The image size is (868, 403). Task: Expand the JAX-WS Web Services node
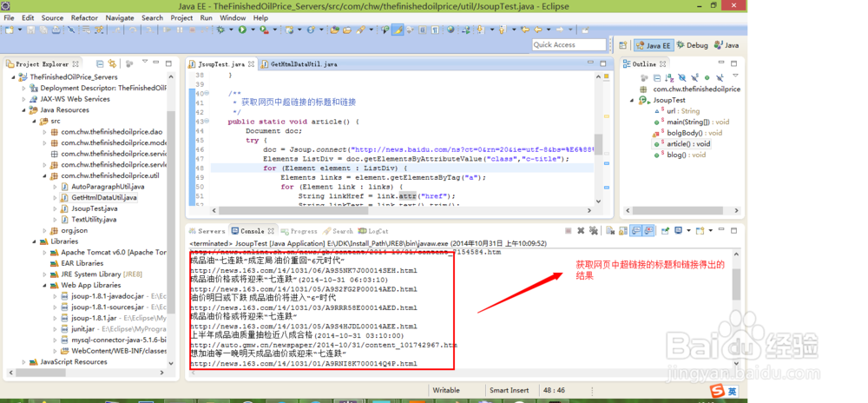(x=23, y=99)
